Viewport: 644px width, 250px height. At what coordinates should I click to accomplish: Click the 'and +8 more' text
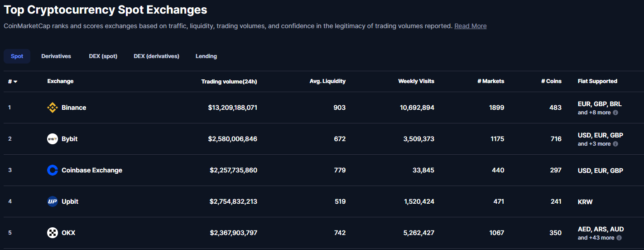pyautogui.click(x=594, y=113)
